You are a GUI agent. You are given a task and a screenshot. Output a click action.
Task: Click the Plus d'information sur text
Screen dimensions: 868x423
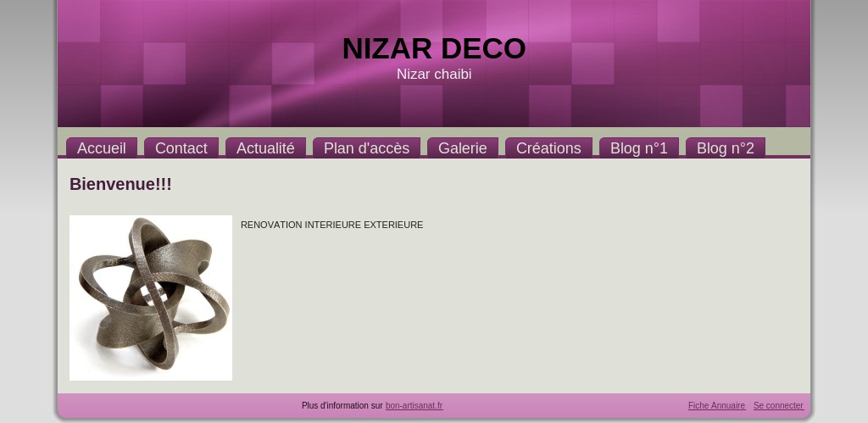(342, 405)
